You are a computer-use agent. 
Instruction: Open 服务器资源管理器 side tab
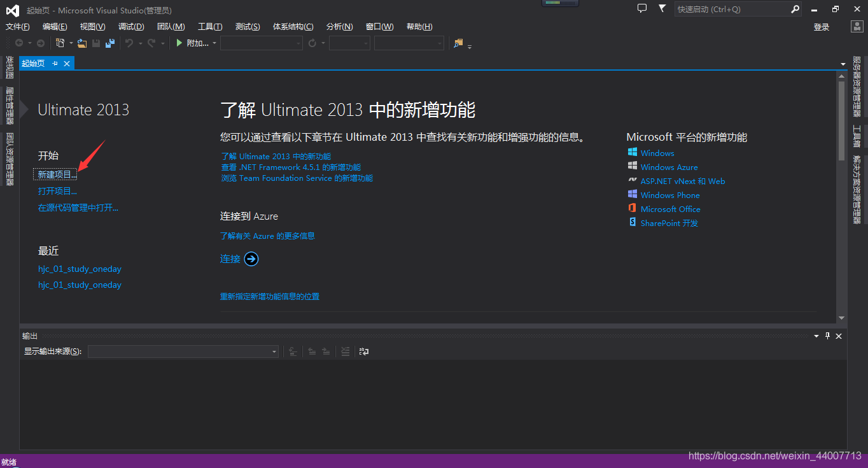click(x=857, y=87)
